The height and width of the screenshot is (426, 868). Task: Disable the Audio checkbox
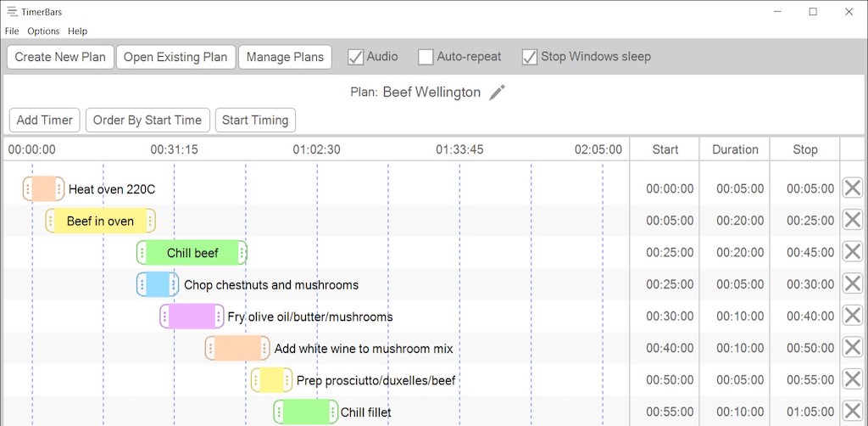(x=356, y=57)
